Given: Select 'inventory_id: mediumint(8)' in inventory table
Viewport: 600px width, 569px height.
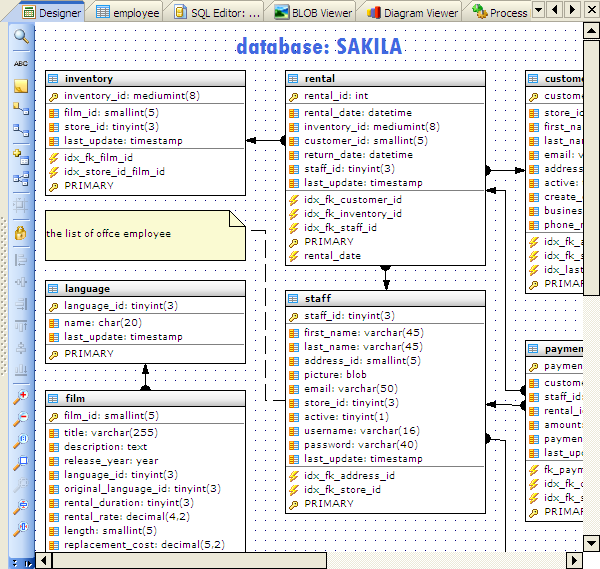Looking at the screenshot, I should point(132,96).
